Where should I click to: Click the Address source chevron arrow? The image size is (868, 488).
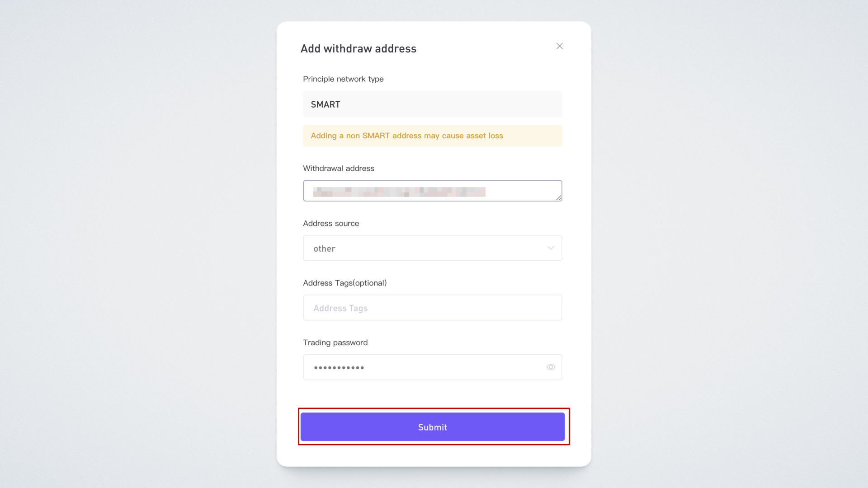click(x=551, y=248)
